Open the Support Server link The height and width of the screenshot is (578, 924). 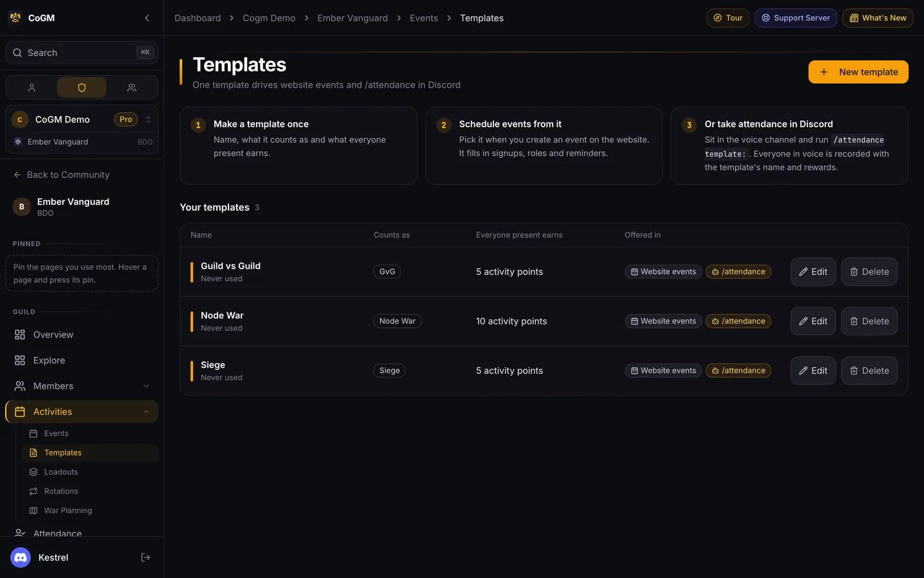(796, 18)
